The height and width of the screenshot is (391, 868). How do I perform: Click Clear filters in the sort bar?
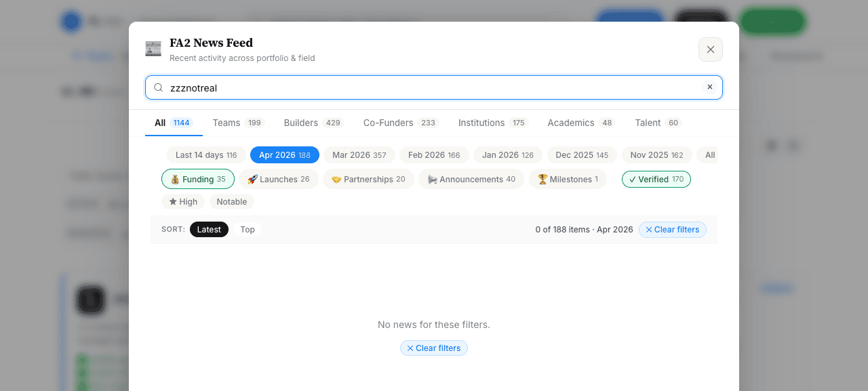pos(673,230)
